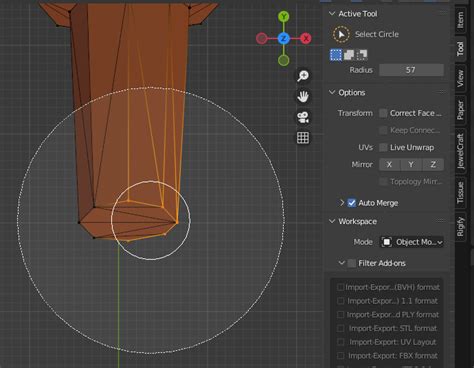Toggle Mirror Y button
This screenshot has width=474, height=368.
click(x=411, y=165)
